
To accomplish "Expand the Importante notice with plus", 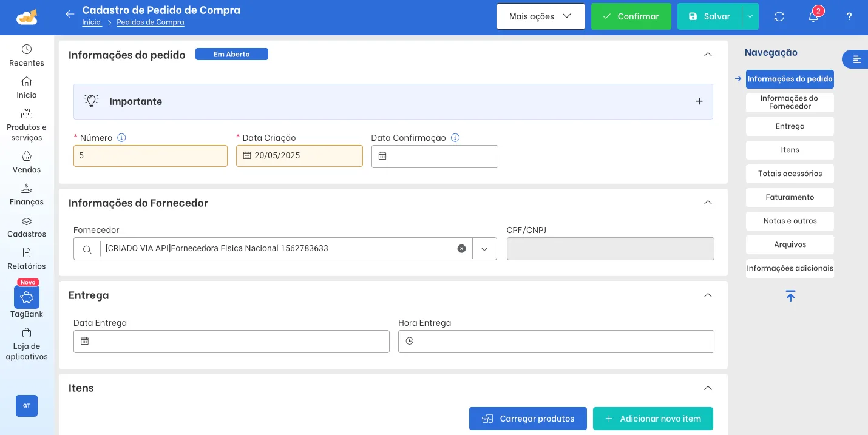I will 699,101.
